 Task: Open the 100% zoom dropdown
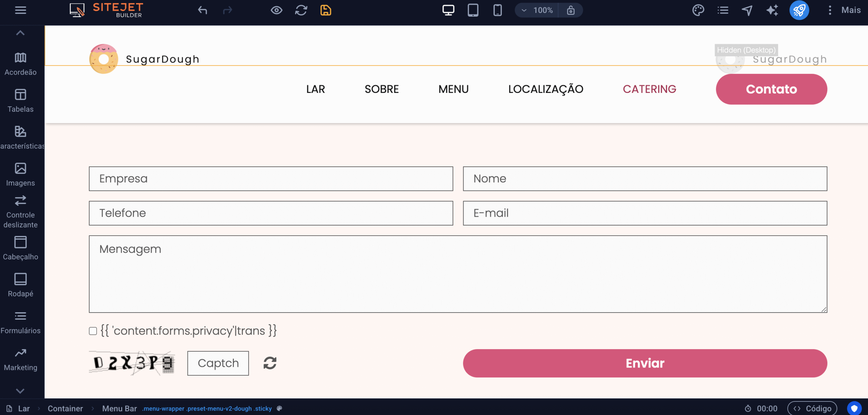click(x=537, y=10)
